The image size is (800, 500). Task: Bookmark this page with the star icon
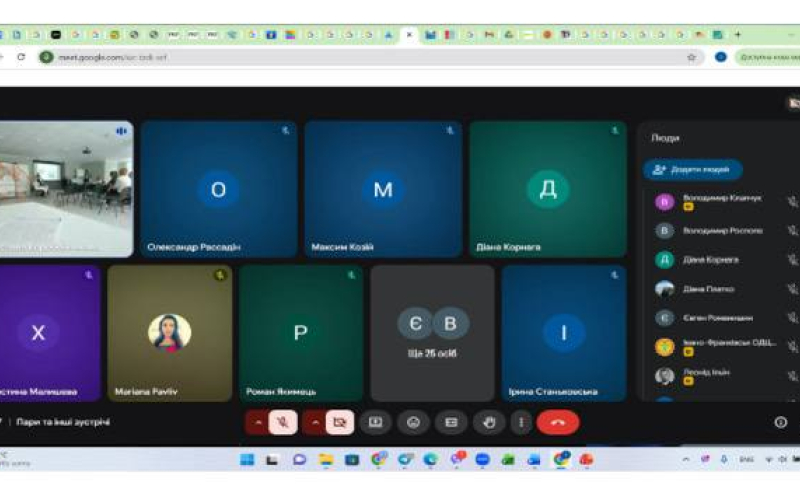[691, 57]
